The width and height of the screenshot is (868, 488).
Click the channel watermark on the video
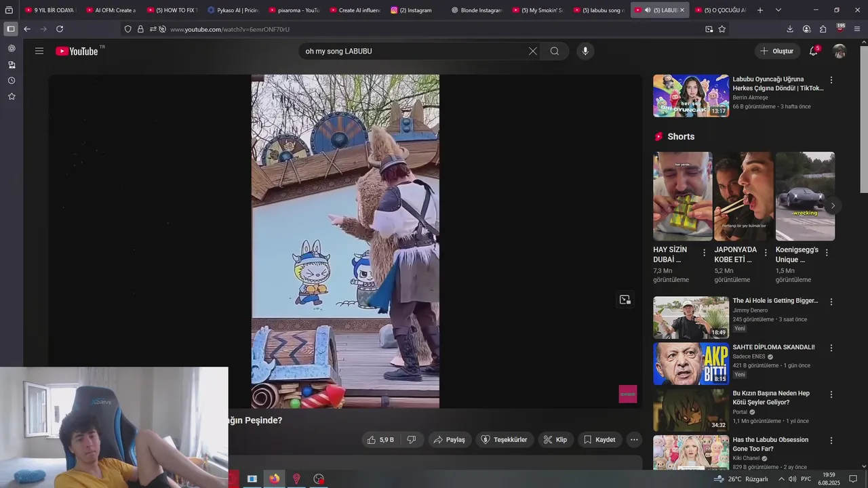click(628, 394)
